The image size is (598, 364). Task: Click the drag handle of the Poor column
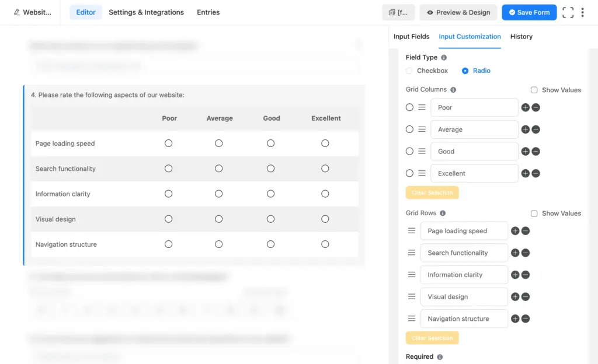pos(422,107)
